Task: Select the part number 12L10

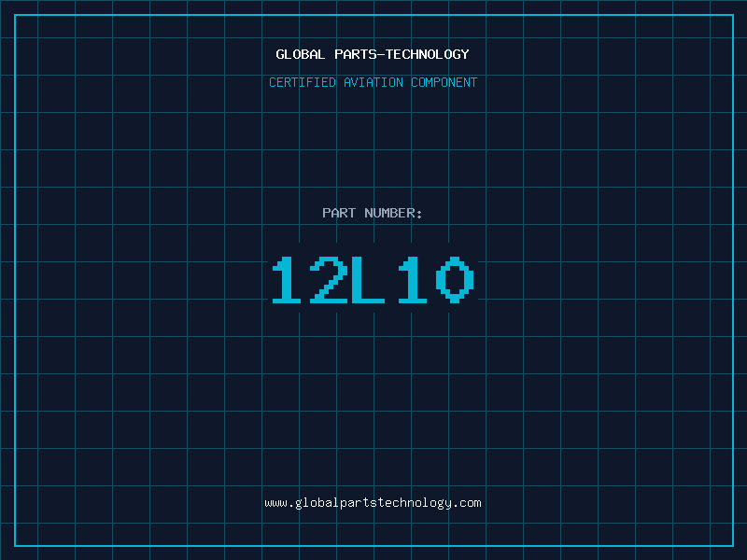Action: tap(373, 279)
